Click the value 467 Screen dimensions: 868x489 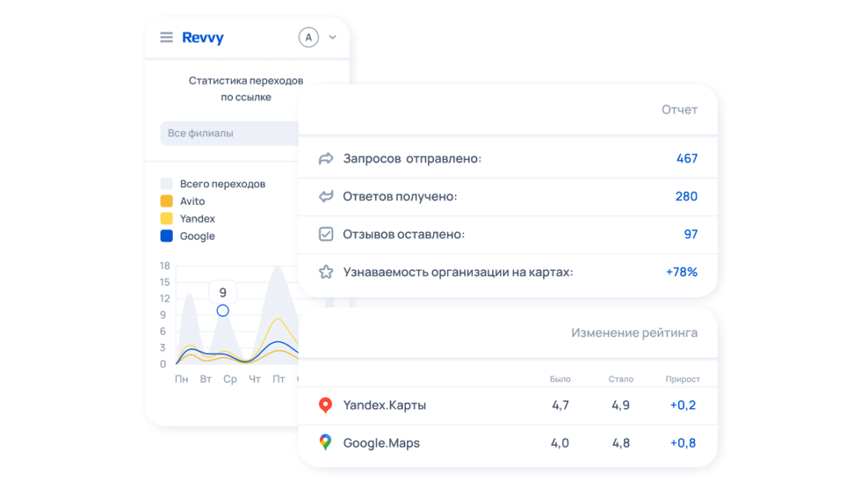coord(687,158)
